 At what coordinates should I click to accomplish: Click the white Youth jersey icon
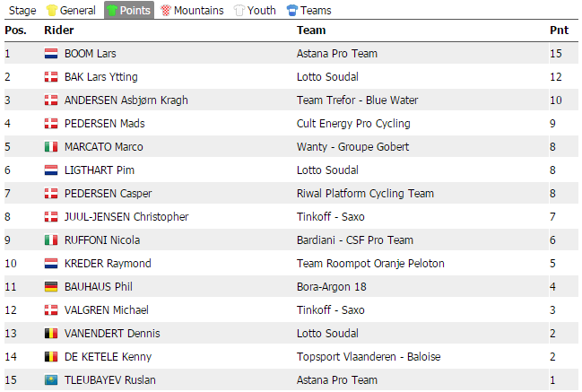coord(239,11)
